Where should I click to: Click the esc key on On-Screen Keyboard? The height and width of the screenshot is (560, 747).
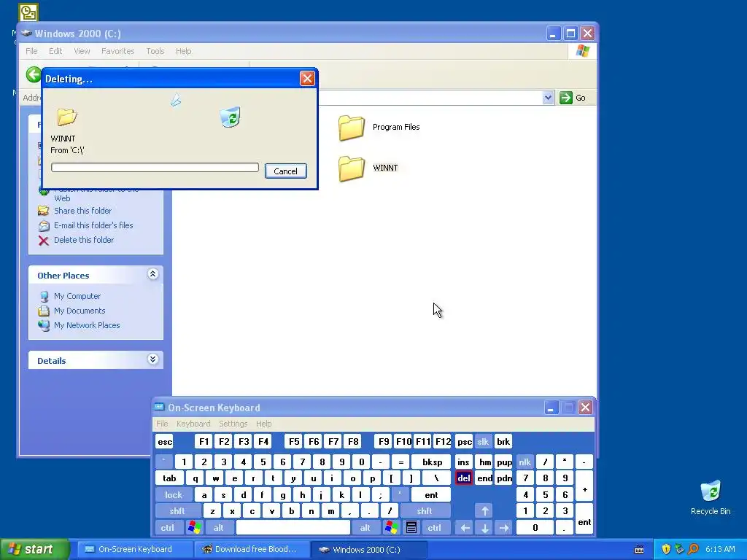(x=165, y=442)
